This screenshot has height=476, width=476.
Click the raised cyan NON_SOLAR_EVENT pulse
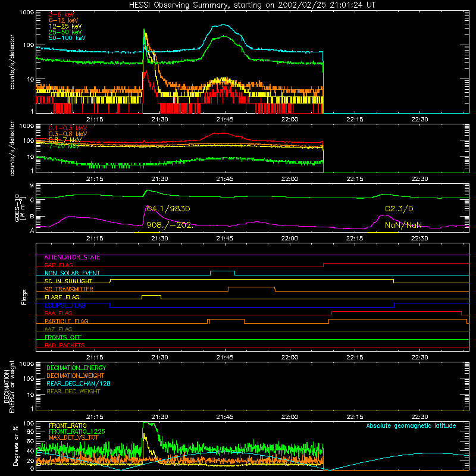(223, 271)
